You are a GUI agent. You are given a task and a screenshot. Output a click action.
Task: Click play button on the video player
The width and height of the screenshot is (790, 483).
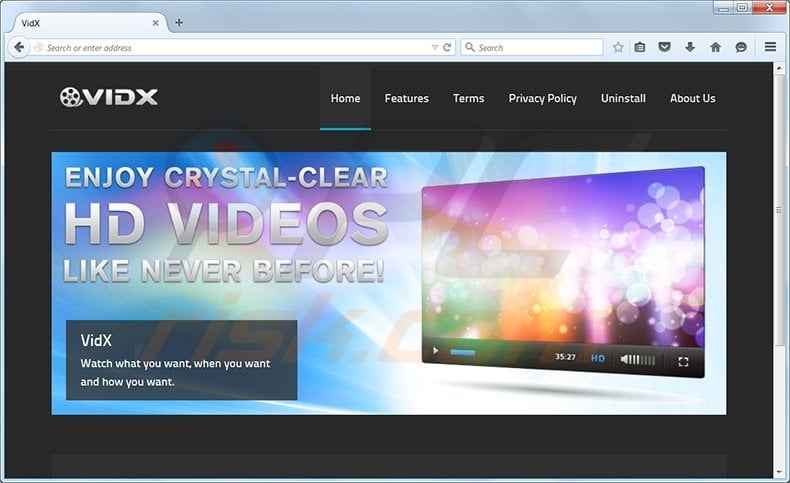pyautogui.click(x=435, y=351)
